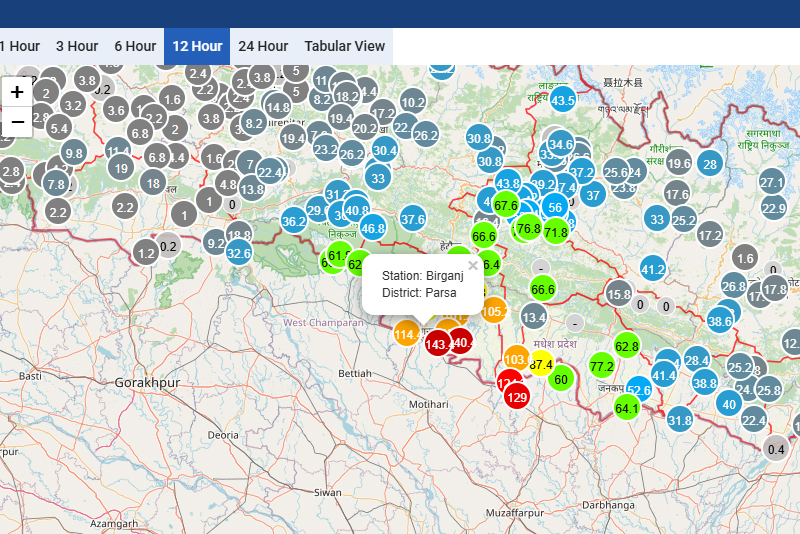Select the orange 114 rainfall marker
This screenshot has width=800, height=534.
point(406,334)
